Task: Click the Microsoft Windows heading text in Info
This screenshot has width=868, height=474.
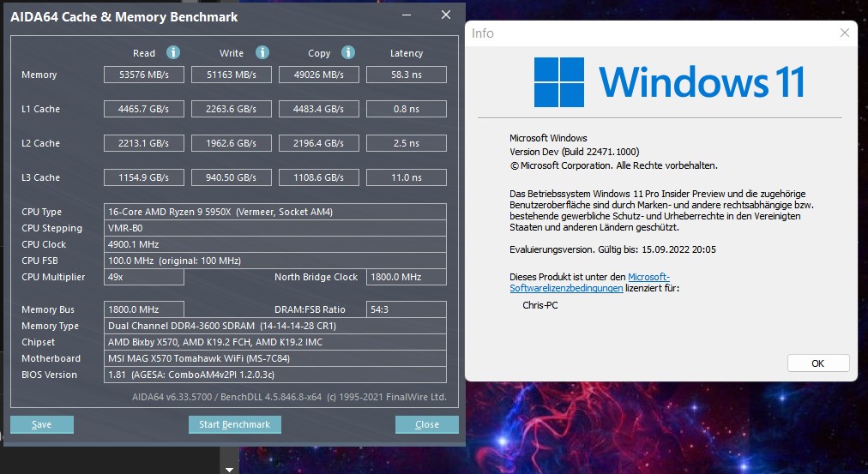Action: [x=548, y=138]
